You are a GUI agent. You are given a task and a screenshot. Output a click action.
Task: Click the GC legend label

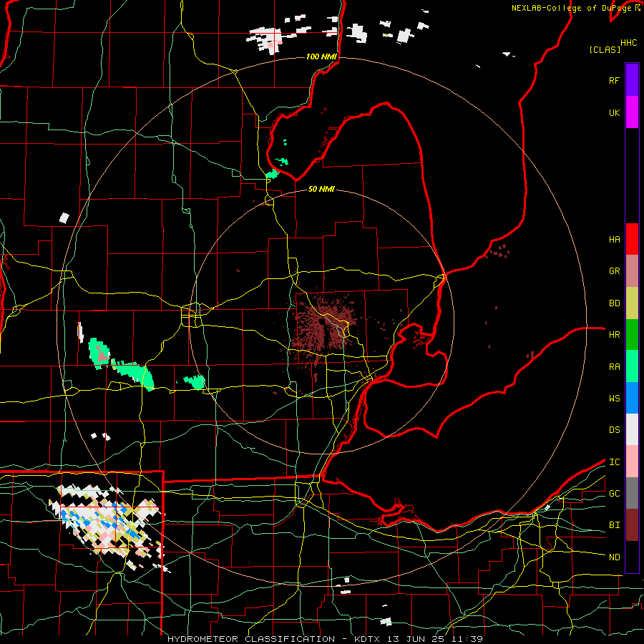click(614, 493)
